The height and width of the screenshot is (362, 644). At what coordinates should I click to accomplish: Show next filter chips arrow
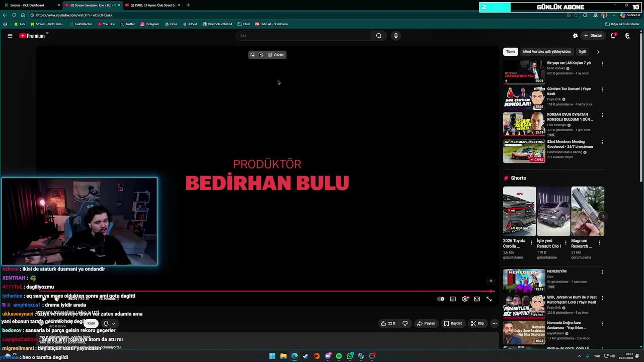pyautogui.click(x=598, y=52)
